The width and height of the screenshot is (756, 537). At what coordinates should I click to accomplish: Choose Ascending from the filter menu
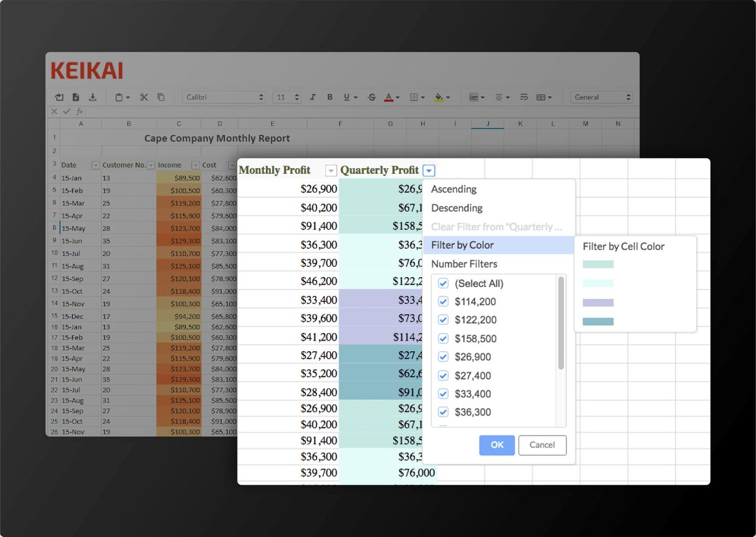(x=454, y=189)
